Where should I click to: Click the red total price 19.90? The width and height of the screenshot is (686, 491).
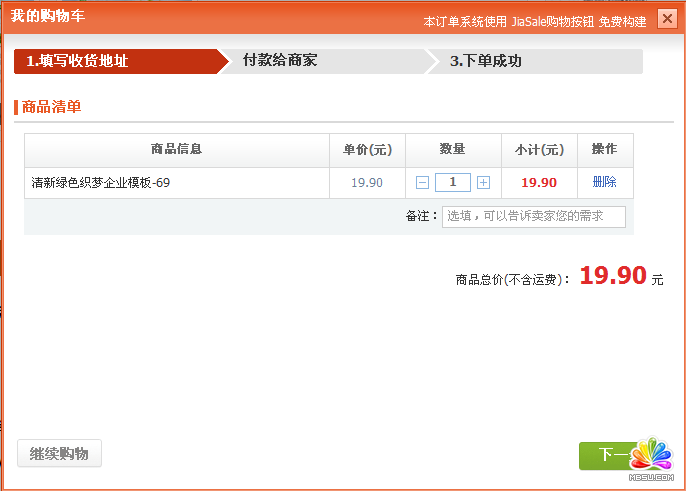point(613,276)
